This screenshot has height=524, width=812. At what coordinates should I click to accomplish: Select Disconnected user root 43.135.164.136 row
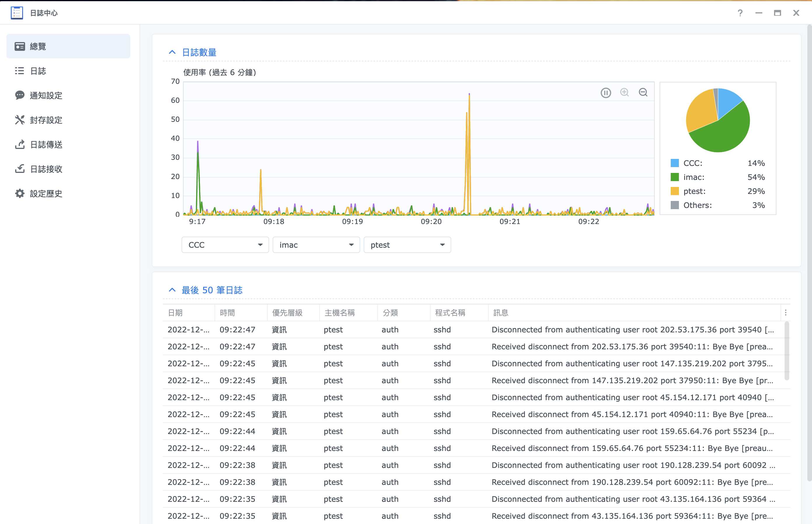(x=476, y=499)
